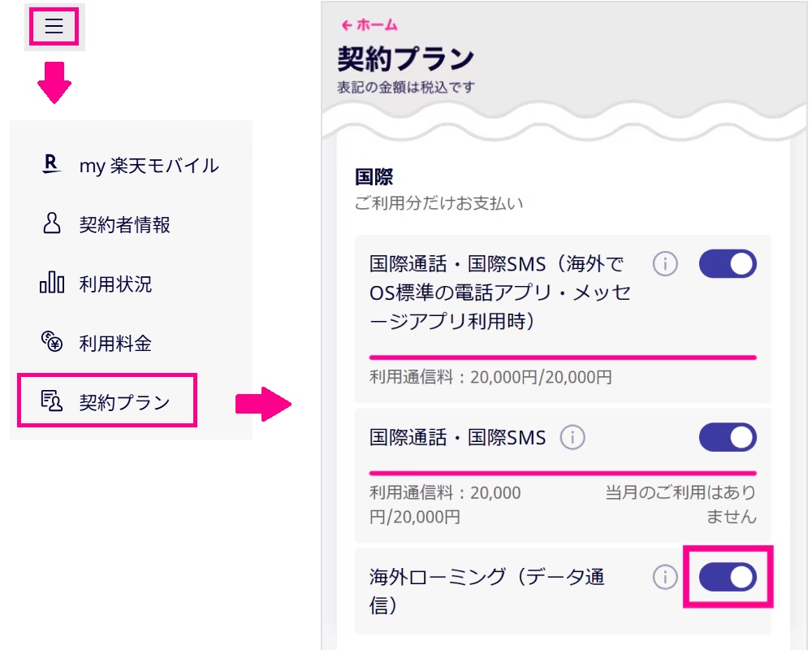Turn off 海外ローミング (データ通信) toggle
Screen dimensions: 812x650
pyautogui.click(x=728, y=577)
